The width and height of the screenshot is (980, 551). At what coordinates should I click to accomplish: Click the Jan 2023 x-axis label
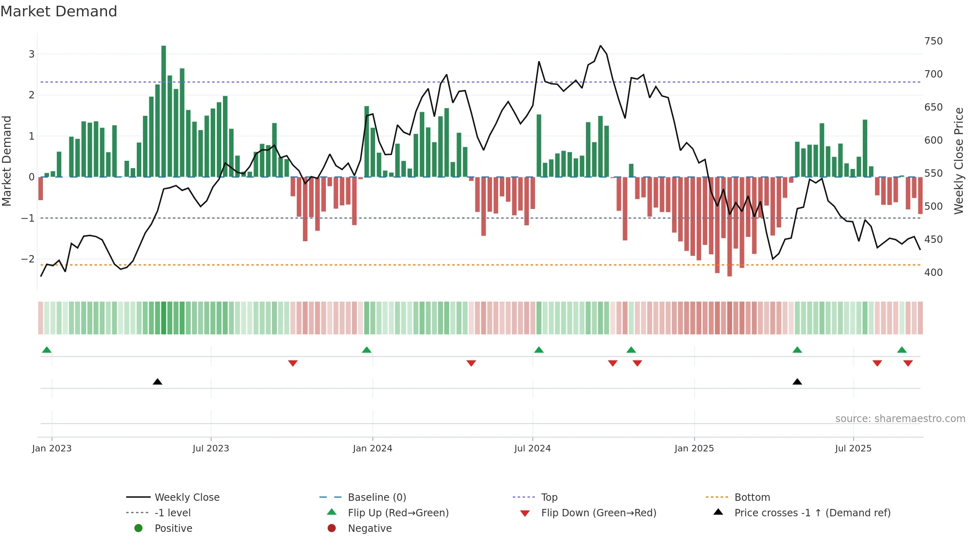[x=52, y=449]
